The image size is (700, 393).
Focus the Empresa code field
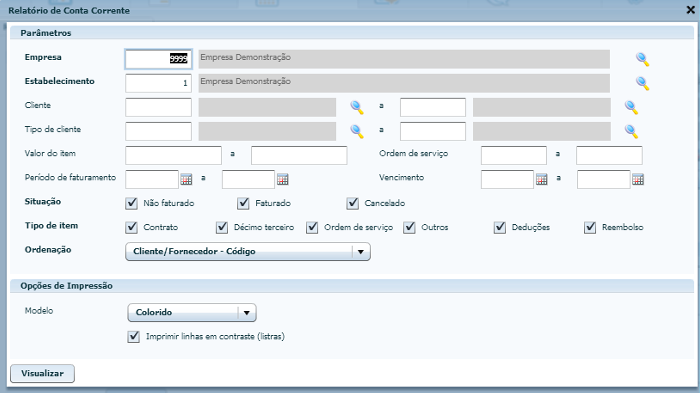click(x=158, y=59)
